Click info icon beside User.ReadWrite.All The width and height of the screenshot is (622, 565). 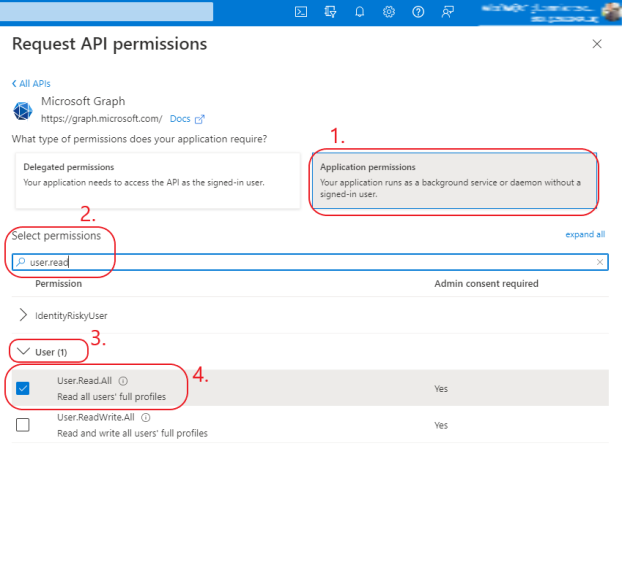[146, 417]
